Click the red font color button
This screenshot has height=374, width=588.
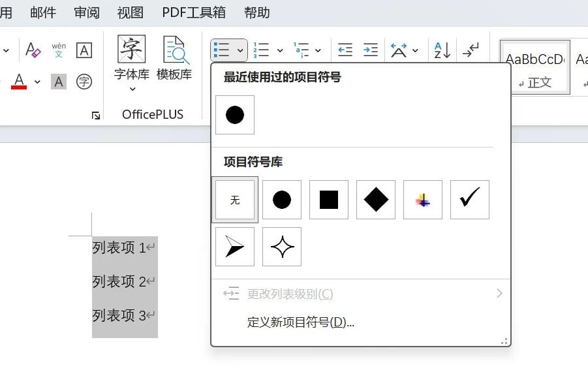(x=19, y=82)
